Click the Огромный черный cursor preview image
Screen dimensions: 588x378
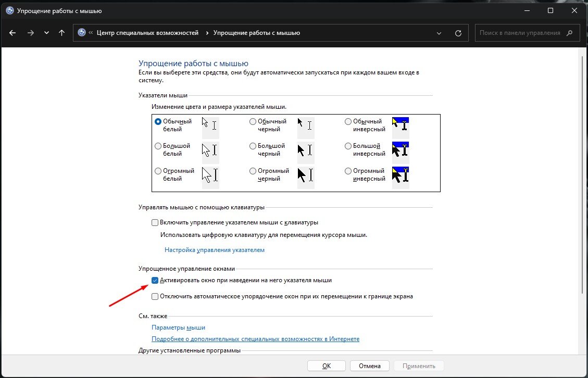coord(306,177)
